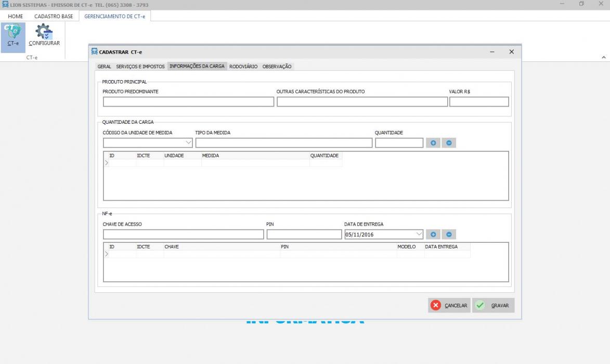The image size is (610, 364).
Task: Add NF-e entry with plus icon
Action: 433,234
